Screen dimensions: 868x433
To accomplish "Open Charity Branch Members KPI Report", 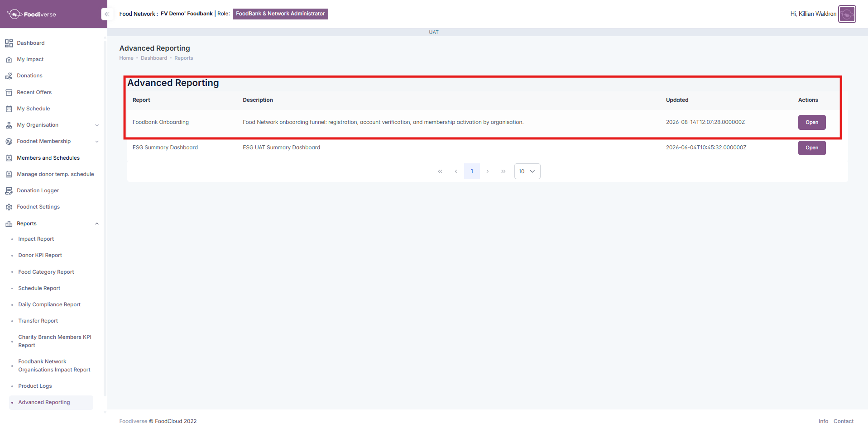I will pyautogui.click(x=54, y=341).
